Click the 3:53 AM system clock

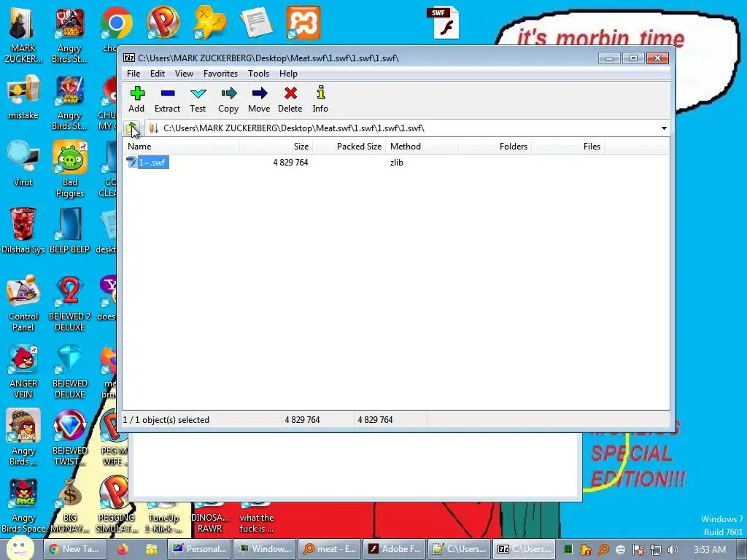click(710, 550)
